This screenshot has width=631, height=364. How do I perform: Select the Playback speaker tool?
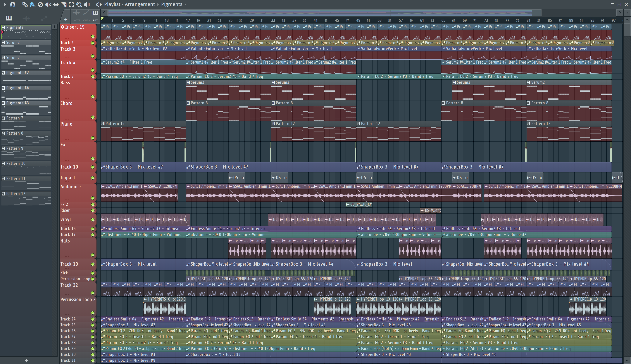coord(87,4)
